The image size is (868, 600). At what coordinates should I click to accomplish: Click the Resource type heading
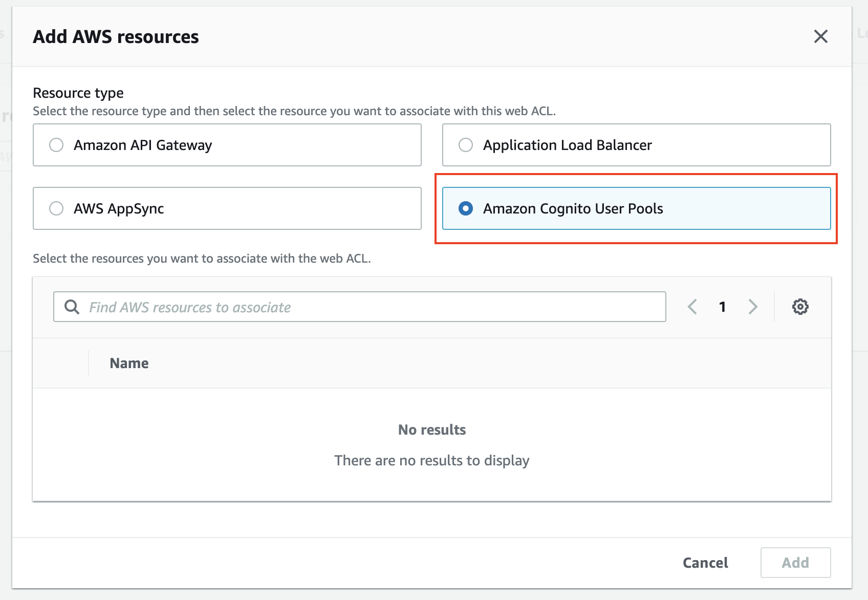[x=78, y=93]
